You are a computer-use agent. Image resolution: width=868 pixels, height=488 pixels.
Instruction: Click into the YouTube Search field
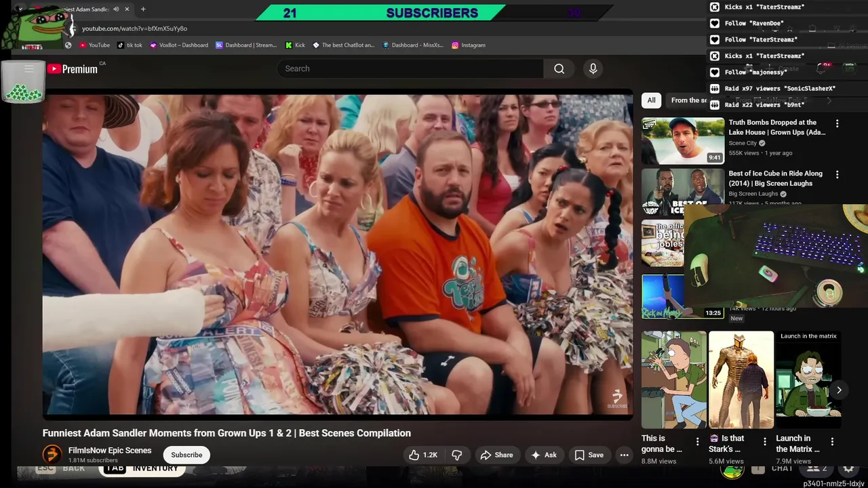tap(410, 68)
